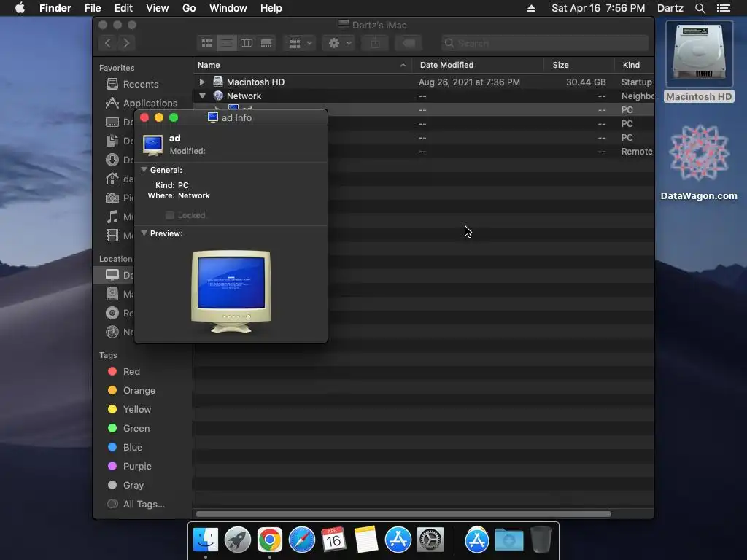Select the Music note sidebar icon
The width and height of the screenshot is (747, 560).
pyautogui.click(x=112, y=217)
